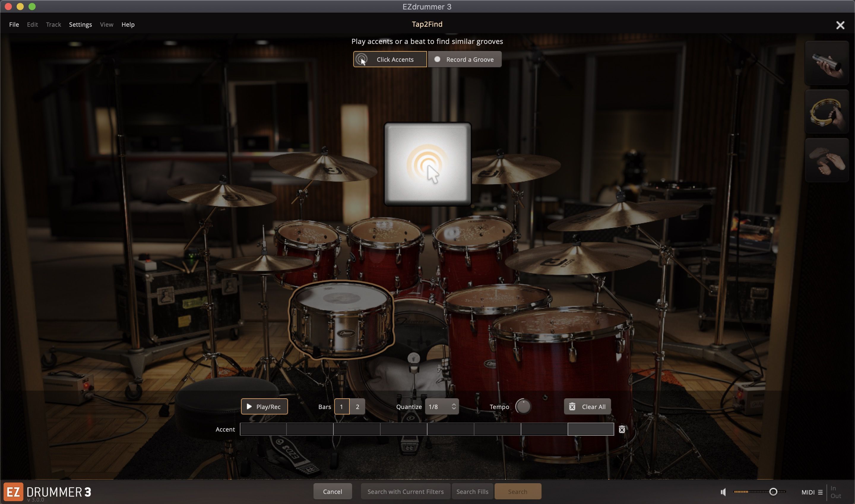Open the Track menu
Image resolution: width=855 pixels, height=504 pixels.
53,24
